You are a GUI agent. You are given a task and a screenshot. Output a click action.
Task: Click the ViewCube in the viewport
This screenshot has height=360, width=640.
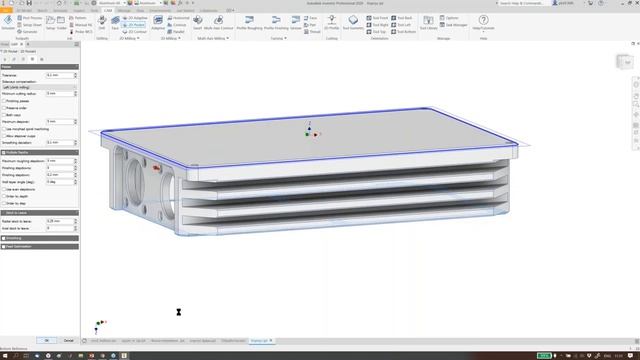coord(624,62)
